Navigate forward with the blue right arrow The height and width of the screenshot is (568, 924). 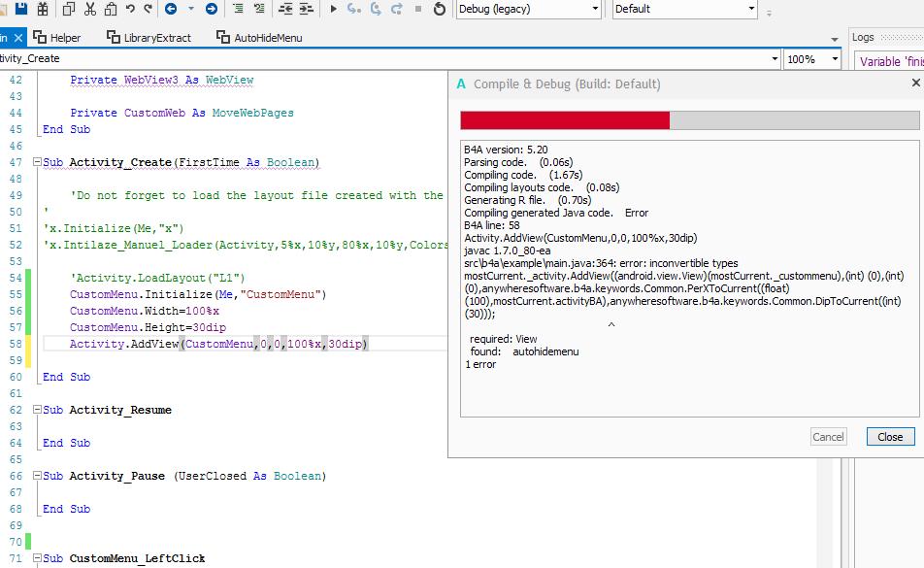point(213,10)
